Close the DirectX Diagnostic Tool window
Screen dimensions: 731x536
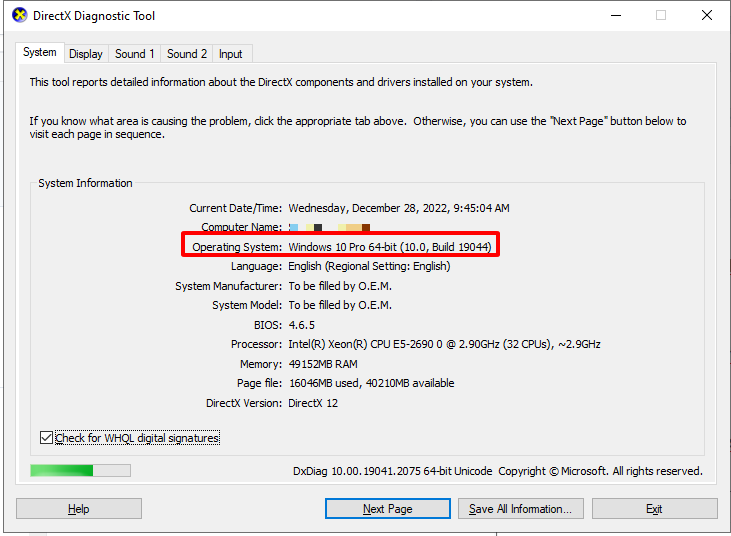coord(707,15)
